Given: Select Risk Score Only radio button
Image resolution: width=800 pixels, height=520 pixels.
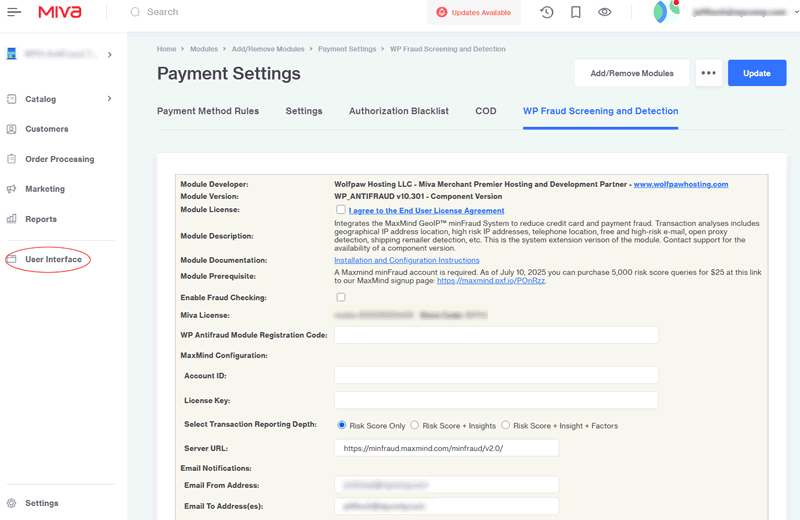Looking at the screenshot, I should coord(341,425).
